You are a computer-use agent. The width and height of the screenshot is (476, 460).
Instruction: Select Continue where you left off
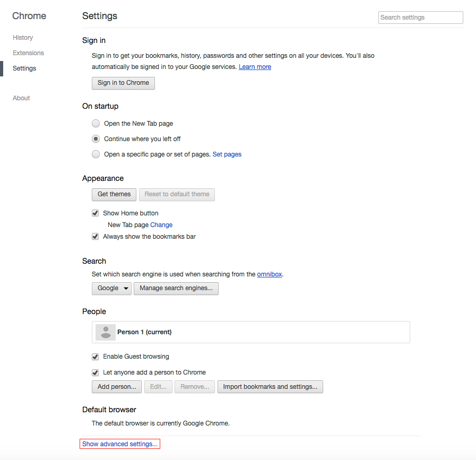[96, 139]
